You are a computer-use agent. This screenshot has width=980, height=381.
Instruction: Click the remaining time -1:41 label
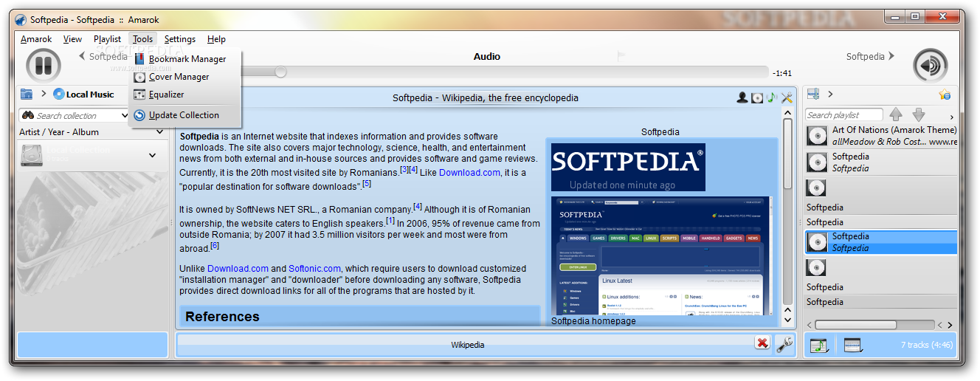click(782, 73)
